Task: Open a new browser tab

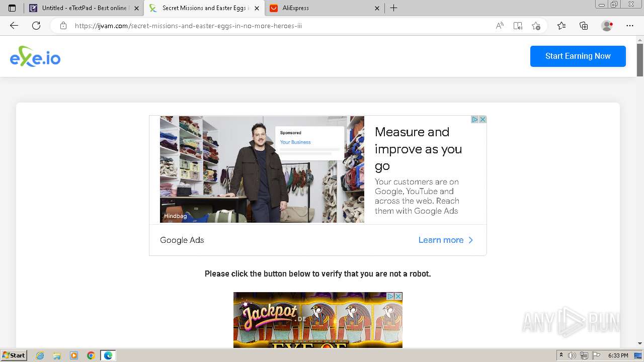Action: tap(394, 8)
